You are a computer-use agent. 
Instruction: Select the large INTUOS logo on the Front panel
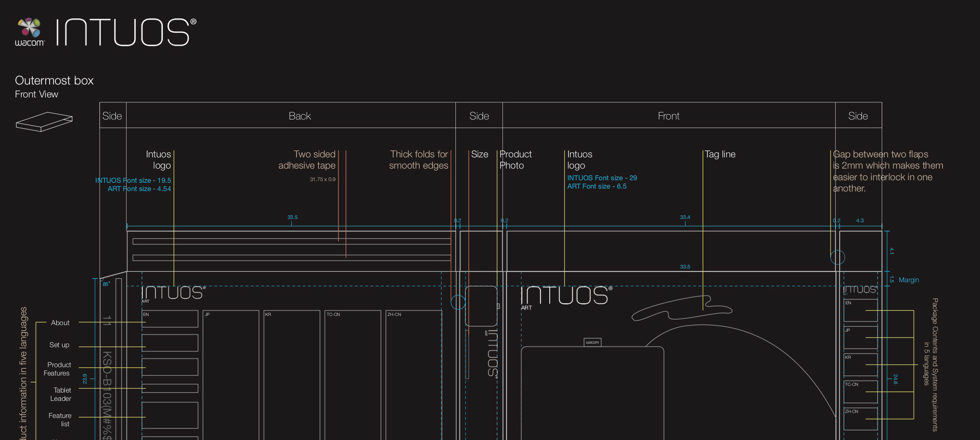coord(566,295)
